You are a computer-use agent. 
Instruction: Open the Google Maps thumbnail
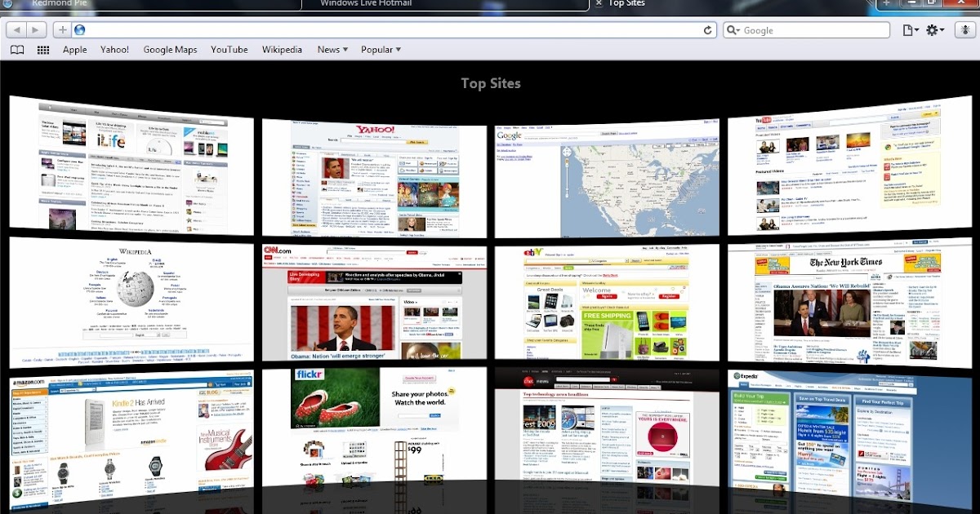(607, 179)
